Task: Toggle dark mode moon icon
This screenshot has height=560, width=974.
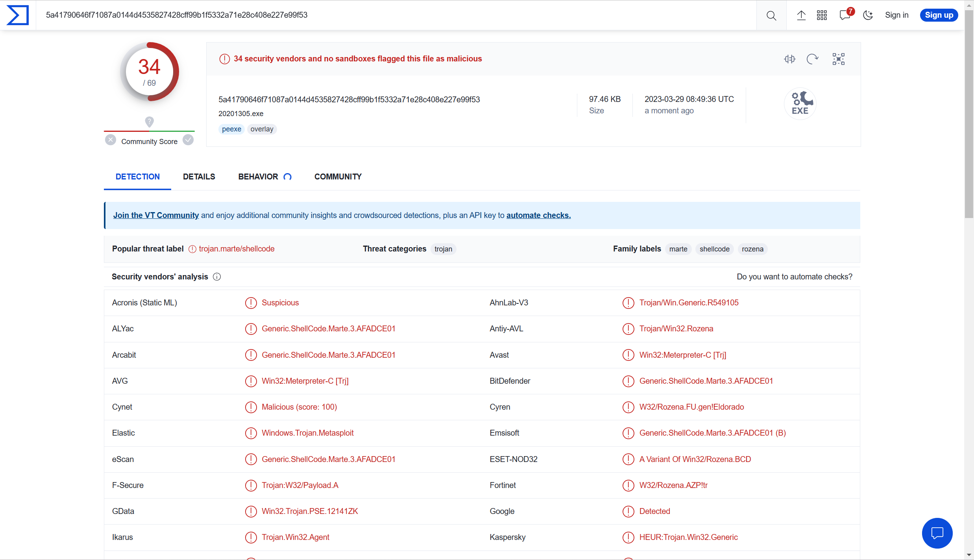Action: 868,15
